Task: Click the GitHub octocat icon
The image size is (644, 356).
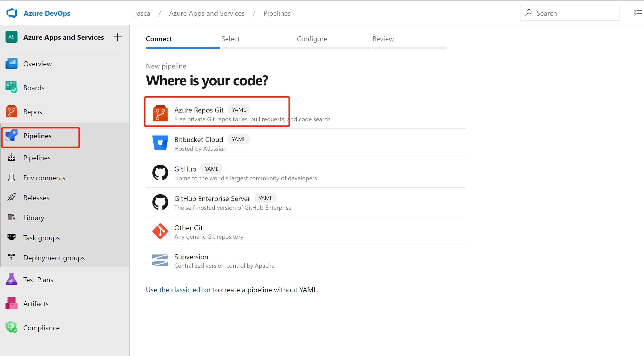Action: click(160, 172)
